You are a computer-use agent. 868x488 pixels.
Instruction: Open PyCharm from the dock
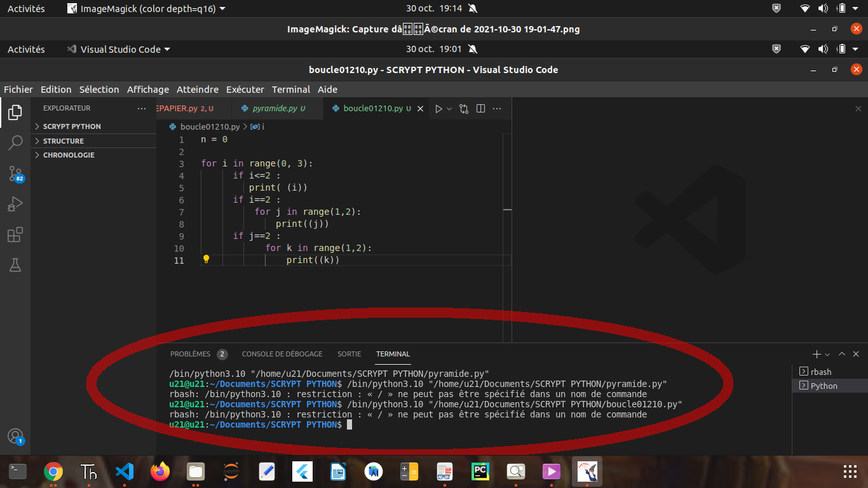click(x=480, y=471)
